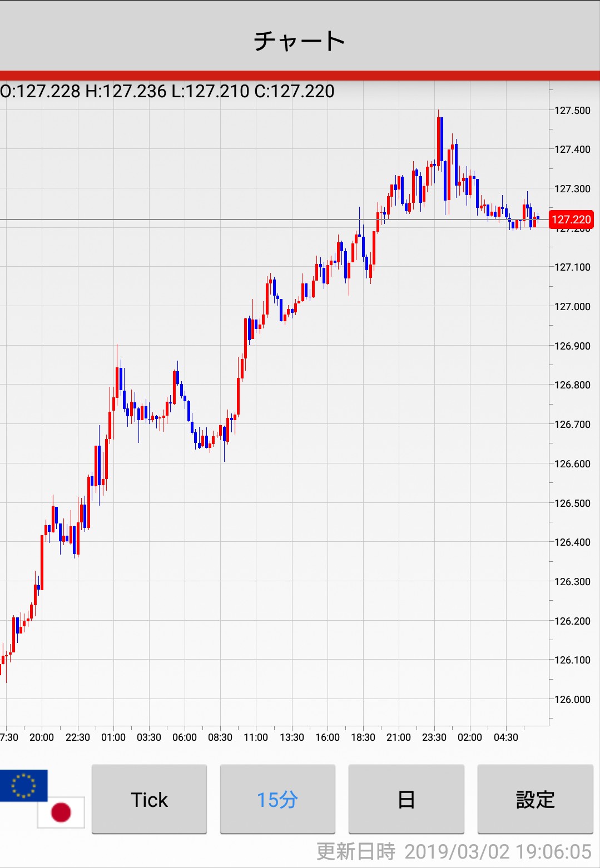Click the 126.000 price axis label

click(x=572, y=700)
